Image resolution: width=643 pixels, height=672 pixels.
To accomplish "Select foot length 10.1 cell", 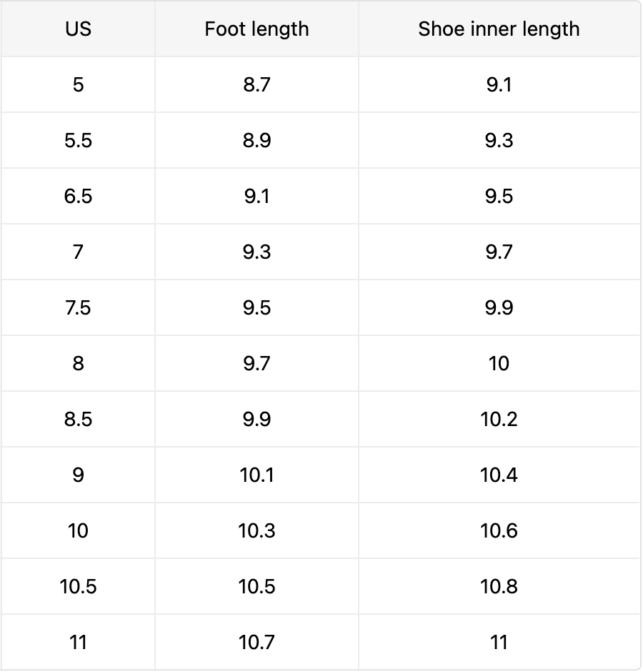I will pyautogui.click(x=256, y=475).
